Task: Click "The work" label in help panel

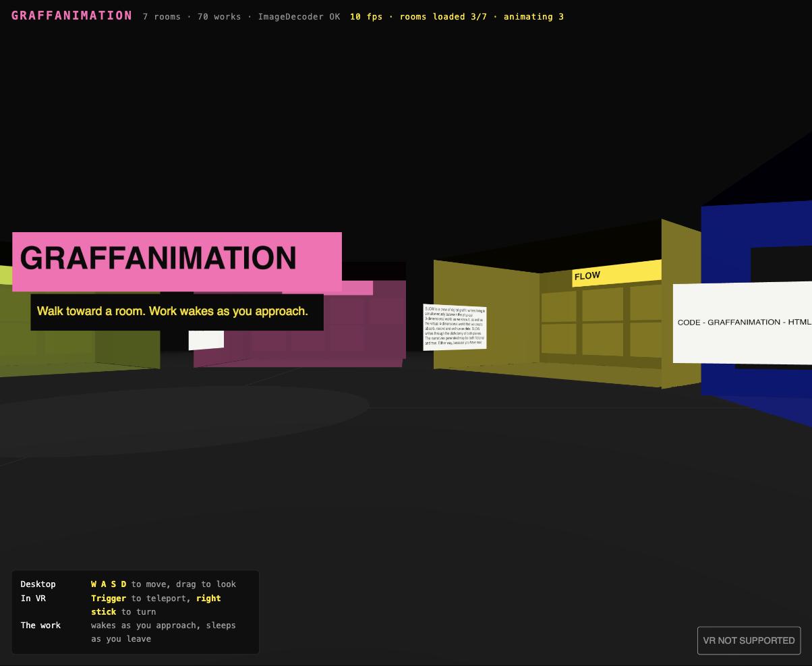Action: tap(40, 626)
